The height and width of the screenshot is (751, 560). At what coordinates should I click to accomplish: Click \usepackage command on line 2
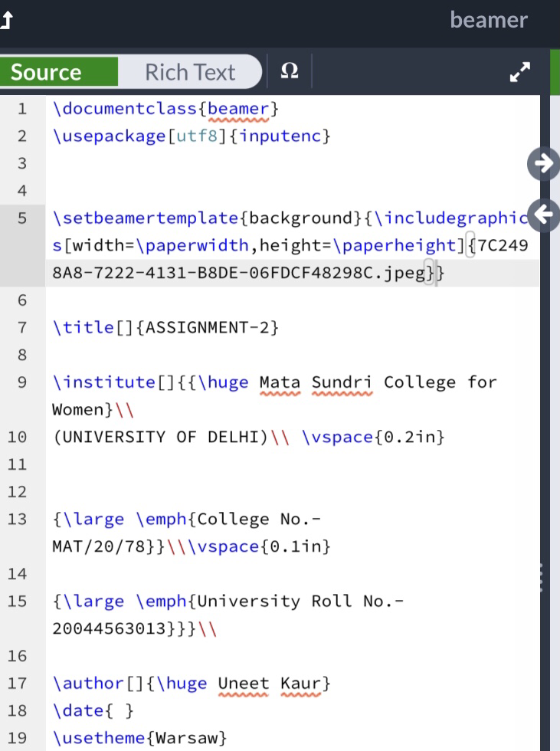pos(109,136)
